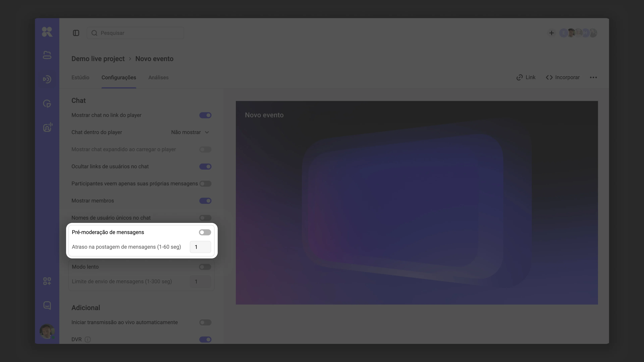The width and height of the screenshot is (644, 362).
Task: Click the Link chain icon
Action: pyautogui.click(x=520, y=77)
